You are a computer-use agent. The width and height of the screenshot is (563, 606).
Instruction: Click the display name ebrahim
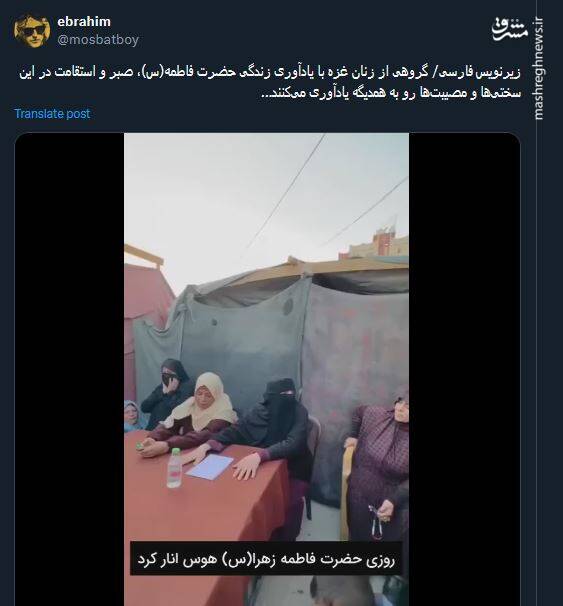tap(84, 22)
